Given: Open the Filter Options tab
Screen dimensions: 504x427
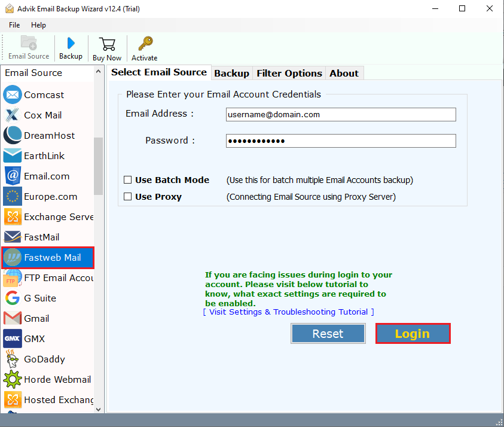Looking at the screenshot, I should 289,74.
